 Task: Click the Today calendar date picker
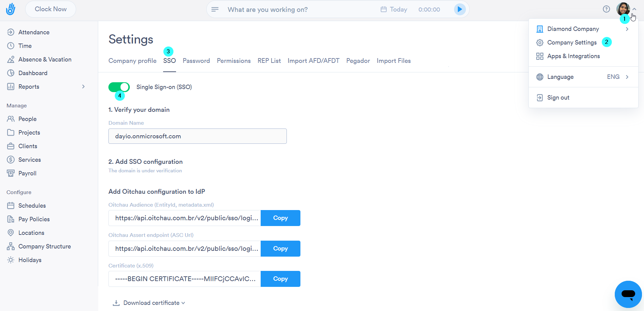tap(394, 10)
